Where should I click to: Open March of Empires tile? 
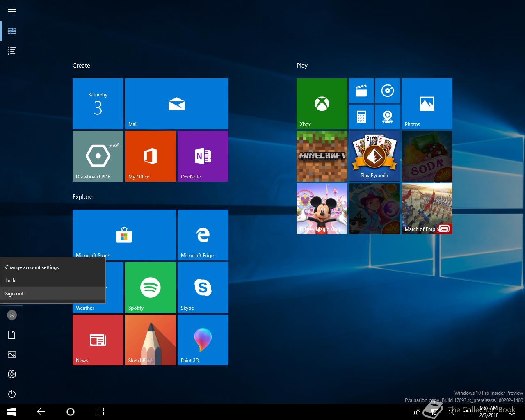pos(427,209)
